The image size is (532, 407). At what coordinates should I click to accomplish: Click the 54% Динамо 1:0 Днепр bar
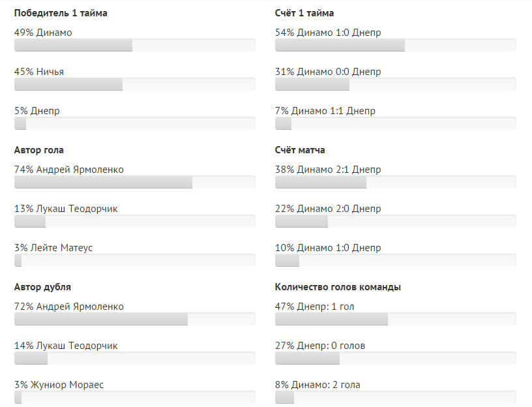click(395, 45)
